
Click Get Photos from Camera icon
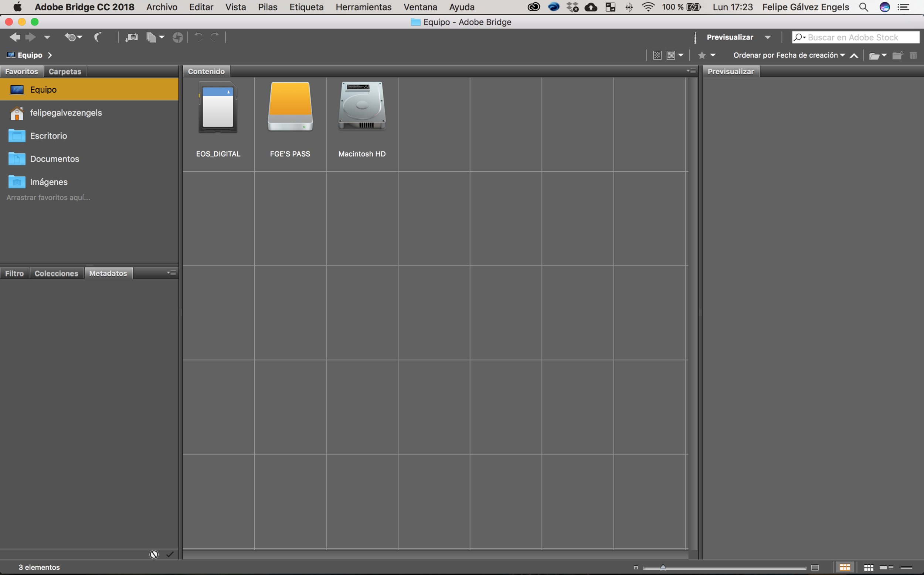coord(132,37)
